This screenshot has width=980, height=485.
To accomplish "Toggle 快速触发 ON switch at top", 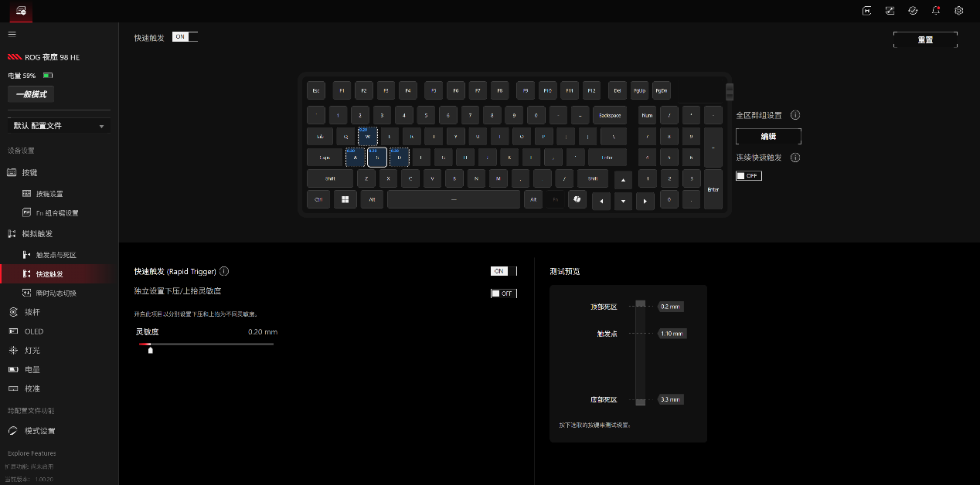I will tap(185, 36).
